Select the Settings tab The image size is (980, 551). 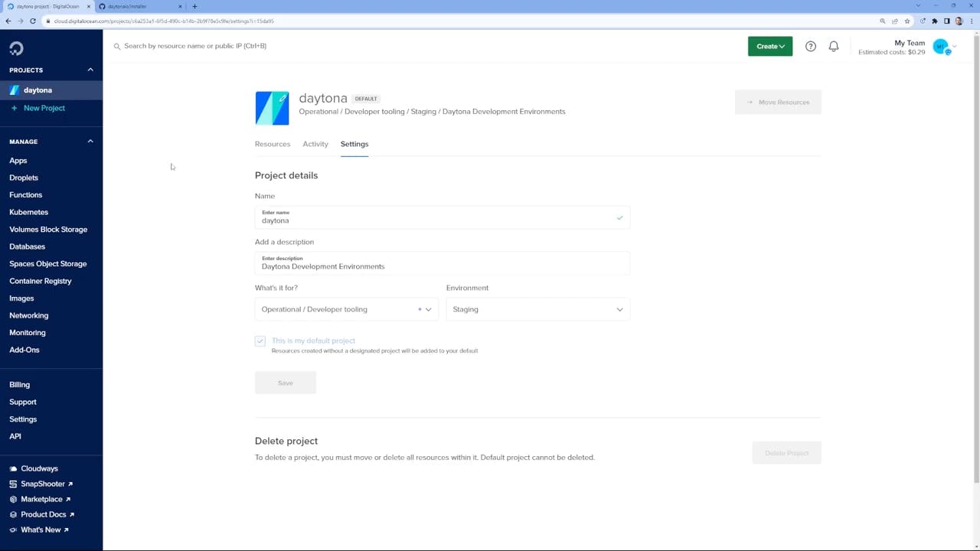click(354, 144)
